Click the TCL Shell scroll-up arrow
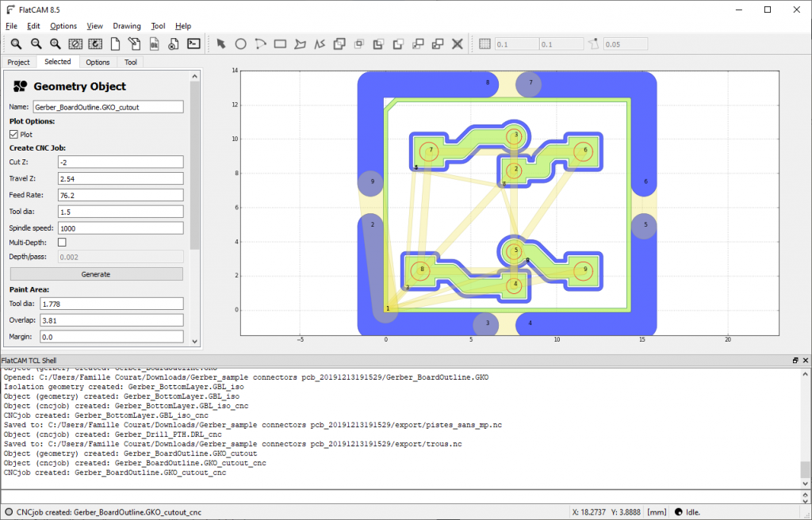Viewport: 812px width, 520px height. [806, 374]
